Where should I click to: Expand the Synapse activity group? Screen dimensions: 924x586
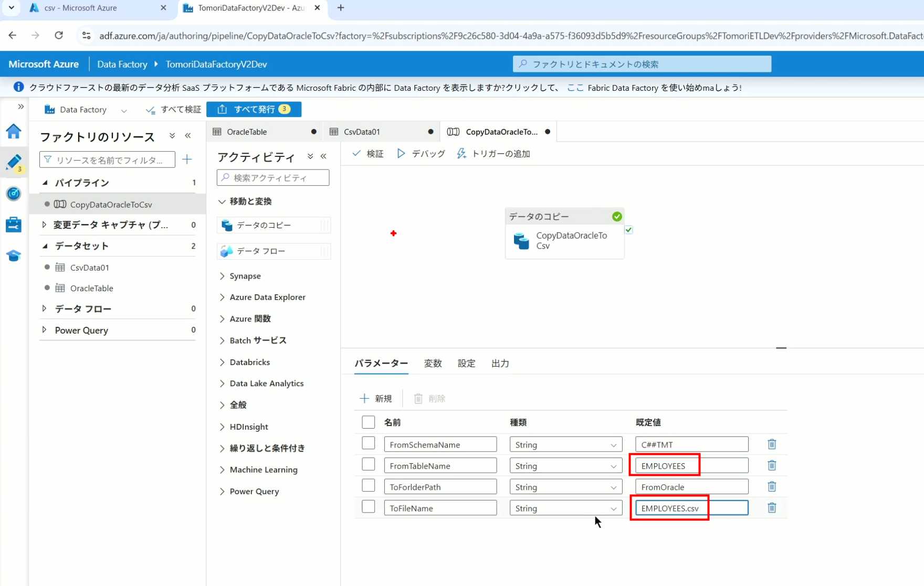[x=245, y=276]
